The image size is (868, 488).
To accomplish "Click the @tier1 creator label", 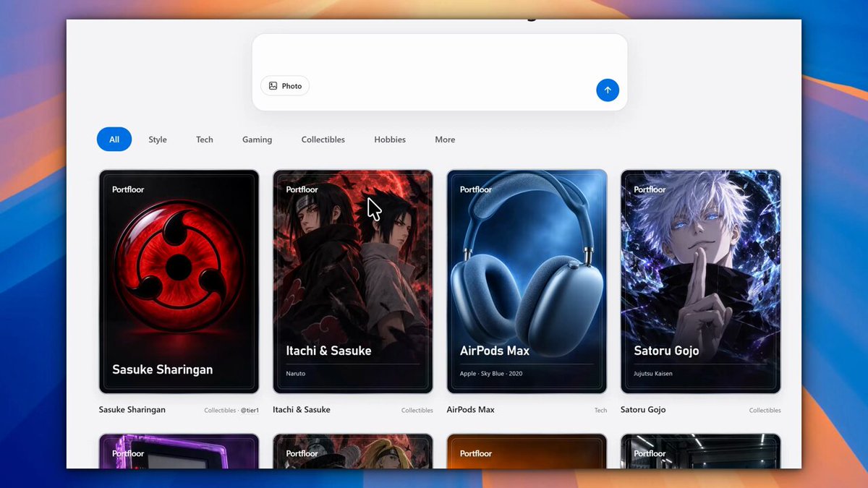I will 250,411.
